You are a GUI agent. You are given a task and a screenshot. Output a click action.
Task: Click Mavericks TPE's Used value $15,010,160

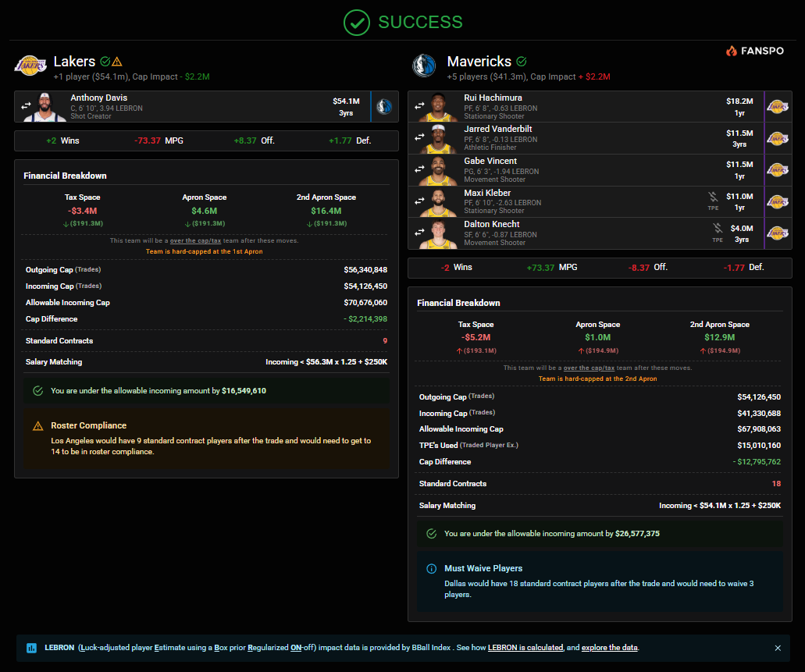click(x=759, y=446)
